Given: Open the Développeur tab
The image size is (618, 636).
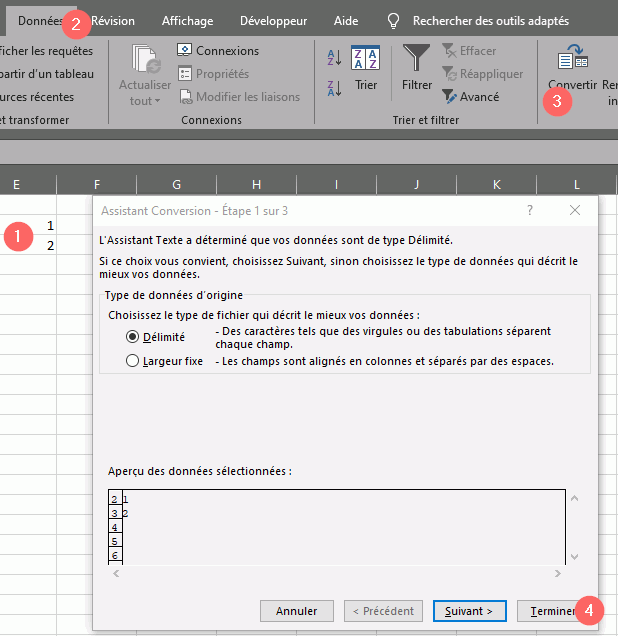Looking at the screenshot, I should point(273,20).
